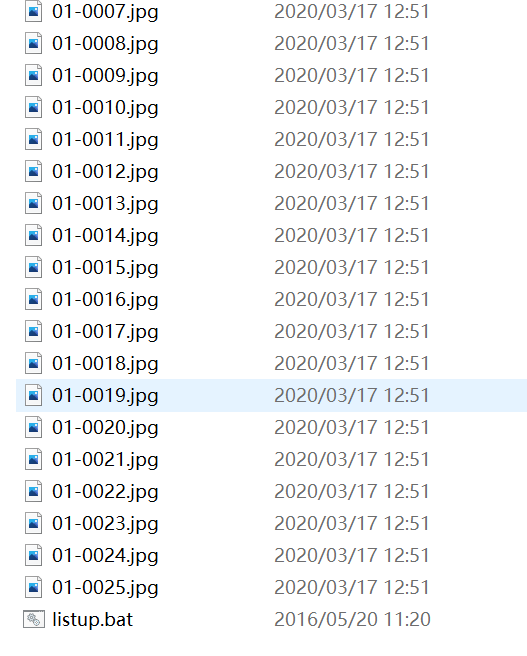Click the 2016/05/20 11:20 date entry
The image size is (527, 656).
pos(352,620)
